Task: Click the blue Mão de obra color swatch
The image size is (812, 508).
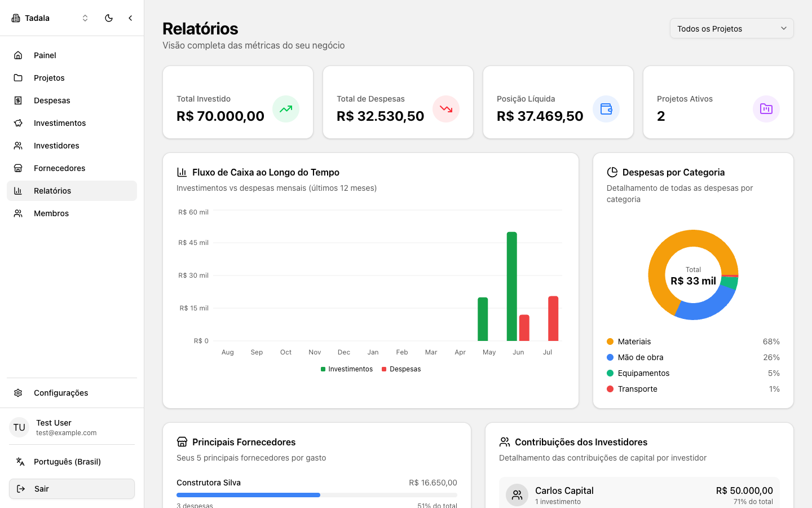Action: click(610, 357)
